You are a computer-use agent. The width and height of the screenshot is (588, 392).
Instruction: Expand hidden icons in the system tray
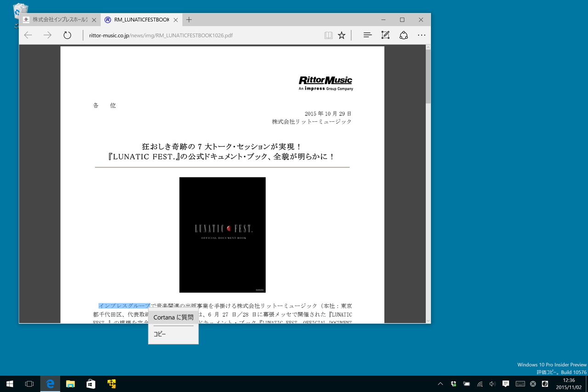point(440,384)
